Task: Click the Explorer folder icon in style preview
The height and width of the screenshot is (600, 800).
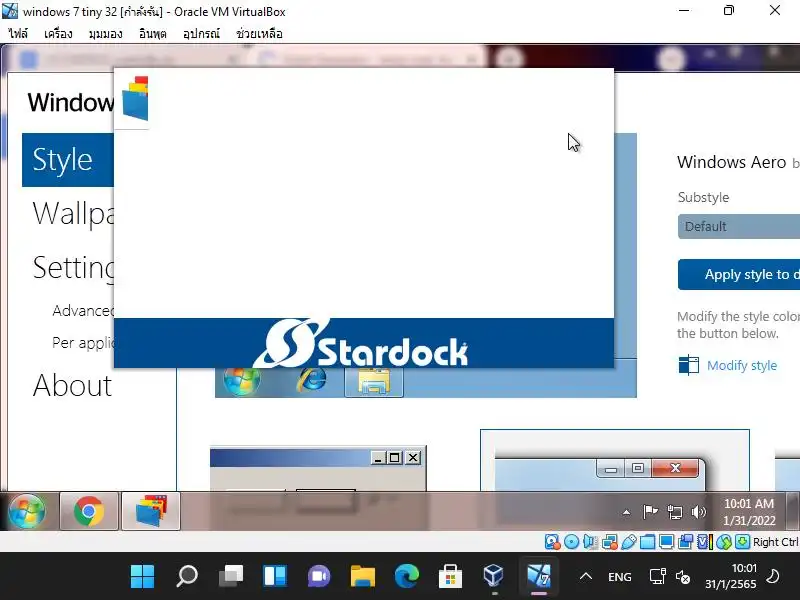Action: point(374,382)
